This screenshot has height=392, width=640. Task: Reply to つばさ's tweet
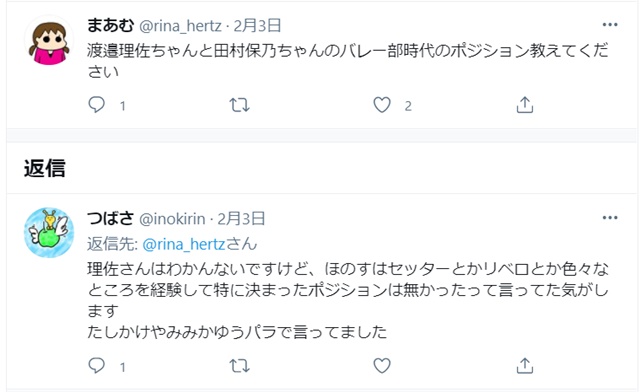pos(97,366)
